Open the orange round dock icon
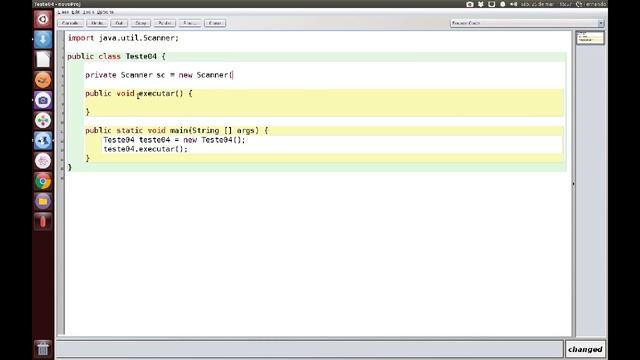The image size is (640, 360). pos(43,80)
